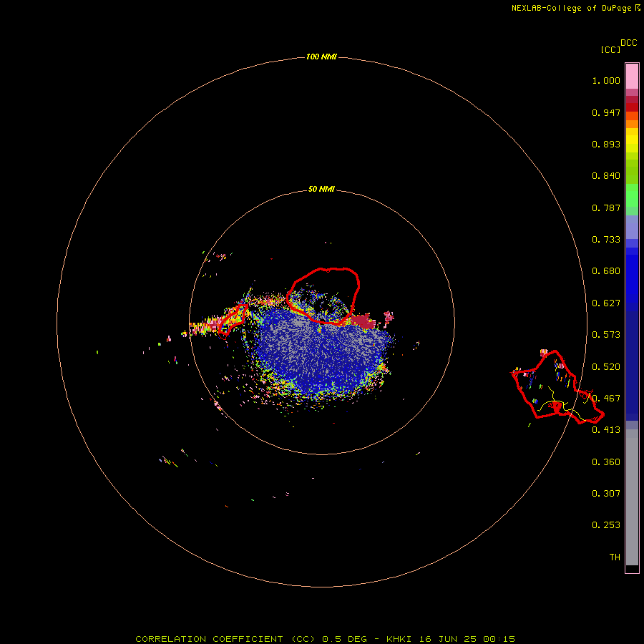The width and height of the screenshot is (644, 644).
Task: Click the 0.787 legend value
Action: click(606, 208)
